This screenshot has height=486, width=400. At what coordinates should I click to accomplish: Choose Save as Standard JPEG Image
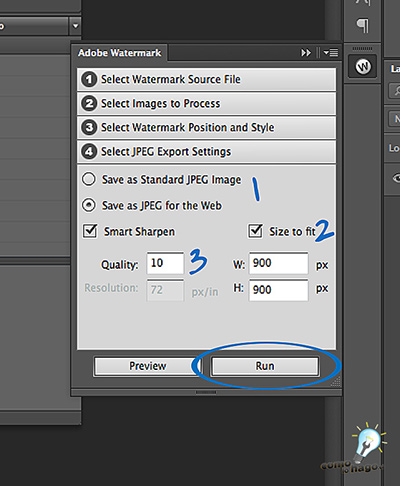point(89,179)
